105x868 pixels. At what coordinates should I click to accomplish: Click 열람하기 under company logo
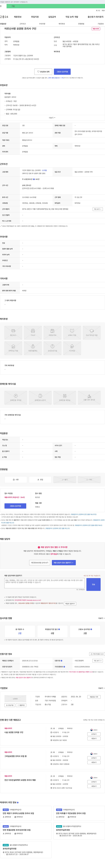(x=21, y=705)
